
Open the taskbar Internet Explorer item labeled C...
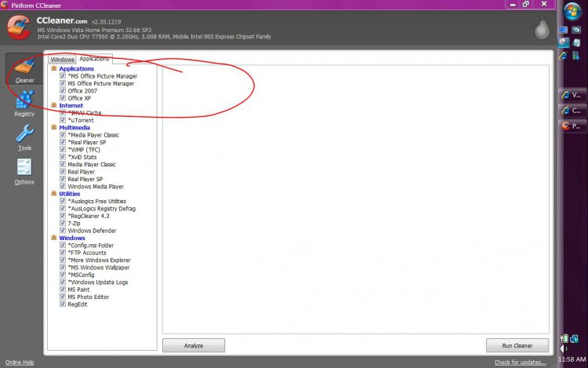pyautogui.click(x=572, y=111)
